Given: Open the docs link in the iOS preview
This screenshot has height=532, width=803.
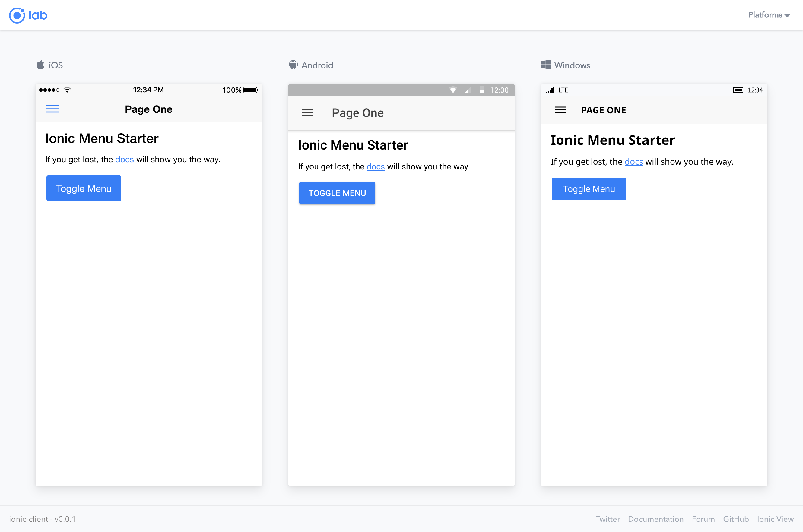Looking at the screenshot, I should (x=124, y=160).
